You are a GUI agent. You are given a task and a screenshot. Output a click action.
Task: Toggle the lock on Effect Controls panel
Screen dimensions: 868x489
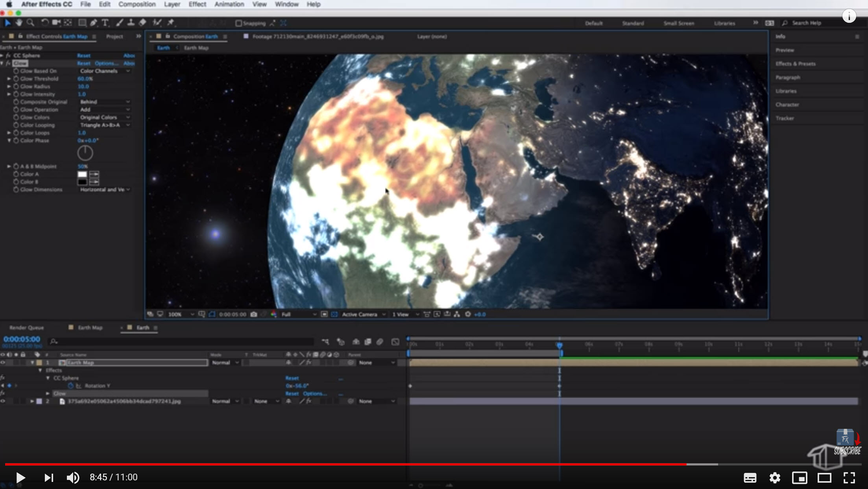coord(20,36)
